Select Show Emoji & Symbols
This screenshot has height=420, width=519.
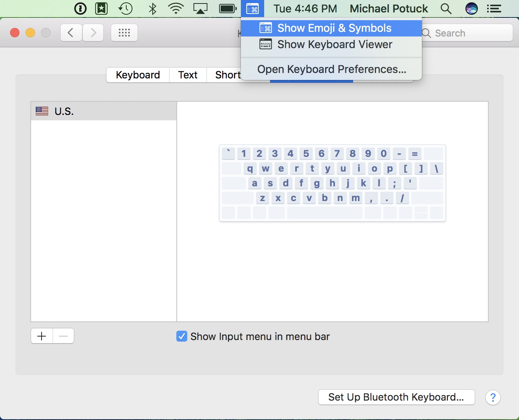pyautogui.click(x=334, y=28)
